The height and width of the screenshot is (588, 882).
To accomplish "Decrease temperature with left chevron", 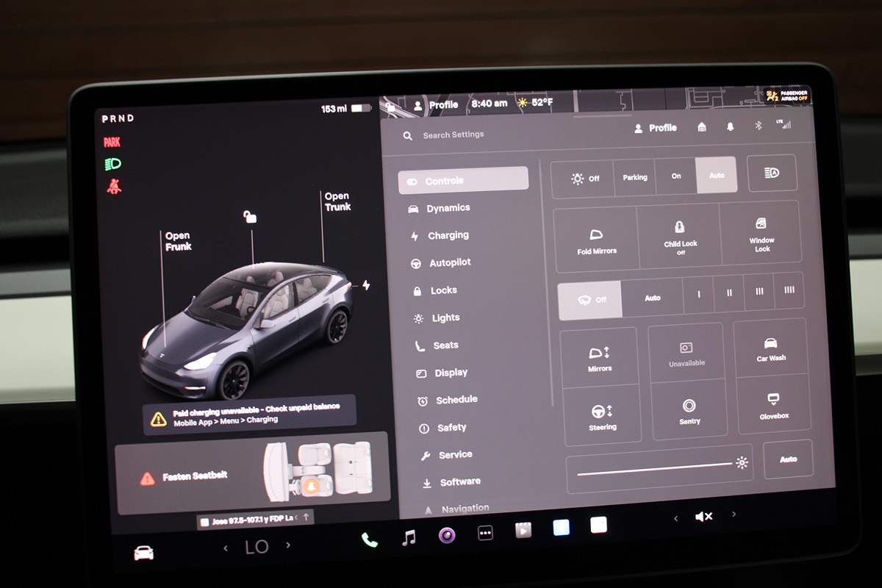I will point(226,548).
